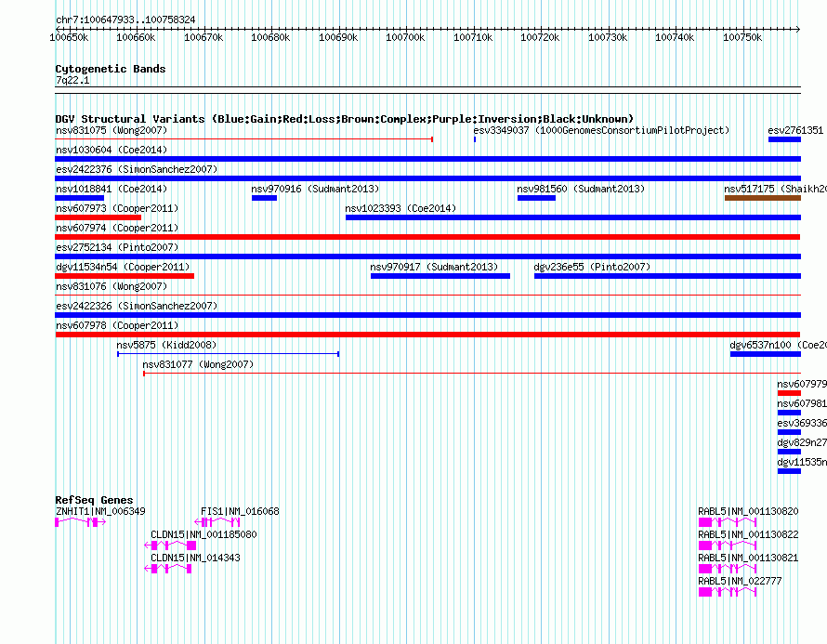Click the 100720k ruler label
The height and width of the screenshot is (644, 827).
coord(540,37)
